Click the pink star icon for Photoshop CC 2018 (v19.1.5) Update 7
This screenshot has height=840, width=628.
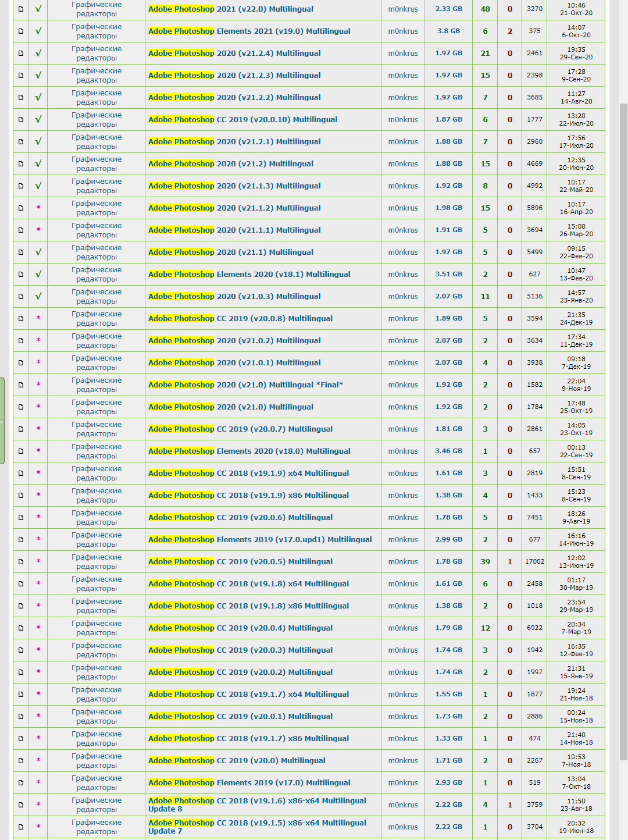(38, 827)
